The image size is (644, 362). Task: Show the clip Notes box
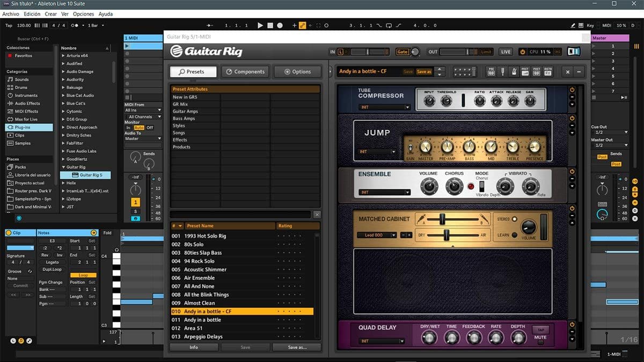(x=21, y=341)
